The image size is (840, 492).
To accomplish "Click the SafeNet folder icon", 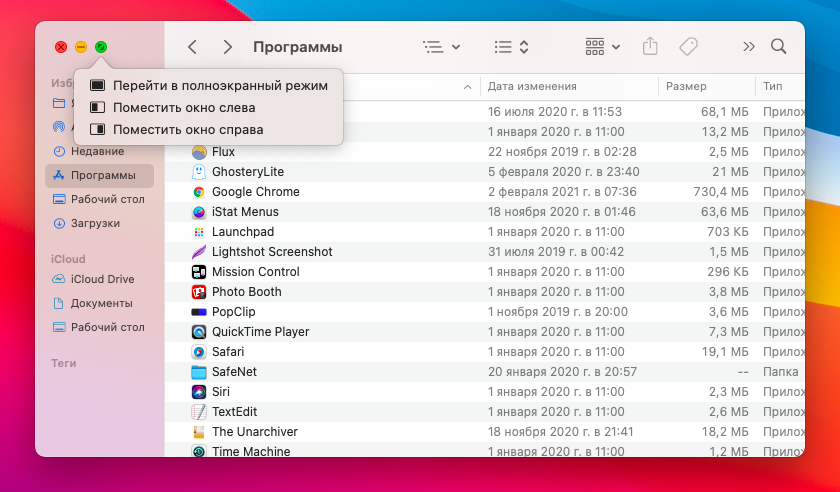I will 199,371.
